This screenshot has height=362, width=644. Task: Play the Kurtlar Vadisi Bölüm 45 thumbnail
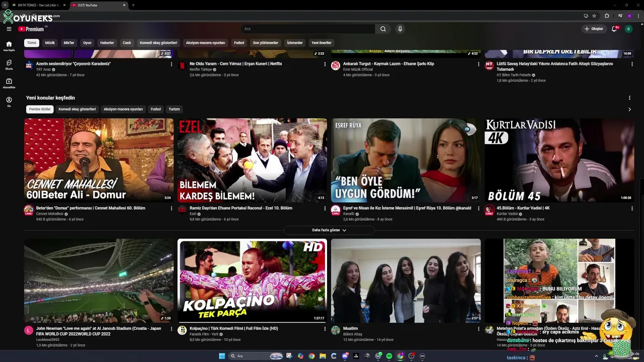point(559,160)
